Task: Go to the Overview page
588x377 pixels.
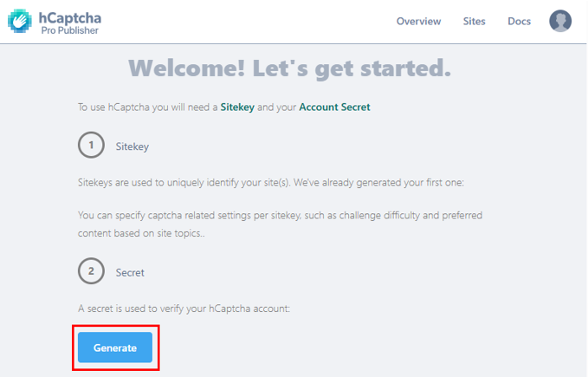Action: 418,22
